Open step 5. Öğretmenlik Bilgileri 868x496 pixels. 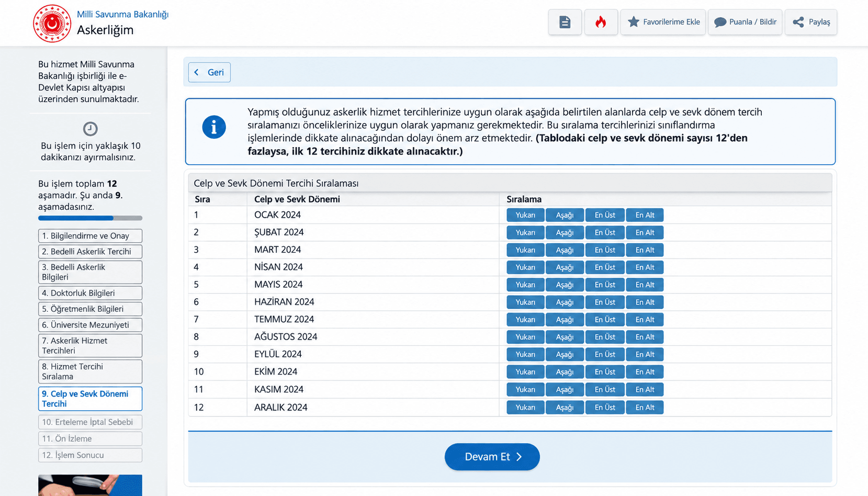click(x=90, y=309)
